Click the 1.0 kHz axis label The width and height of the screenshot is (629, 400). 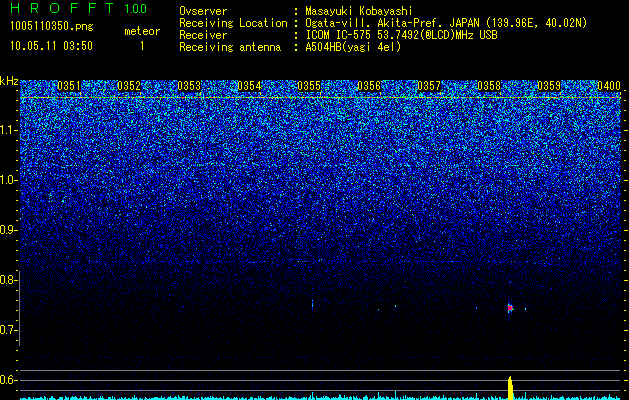tap(6, 180)
